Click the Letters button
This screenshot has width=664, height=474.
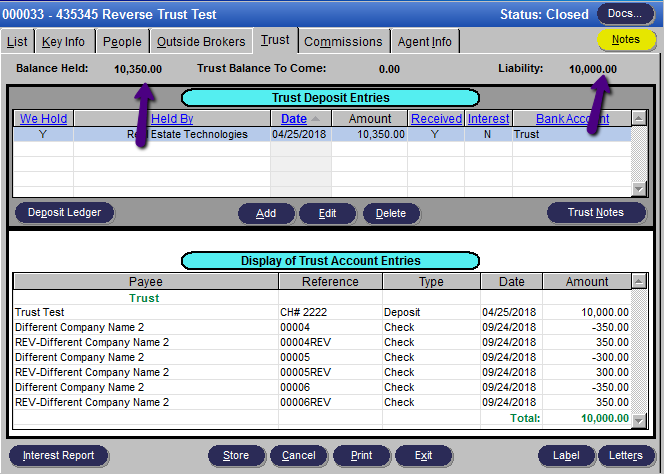click(626, 456)
